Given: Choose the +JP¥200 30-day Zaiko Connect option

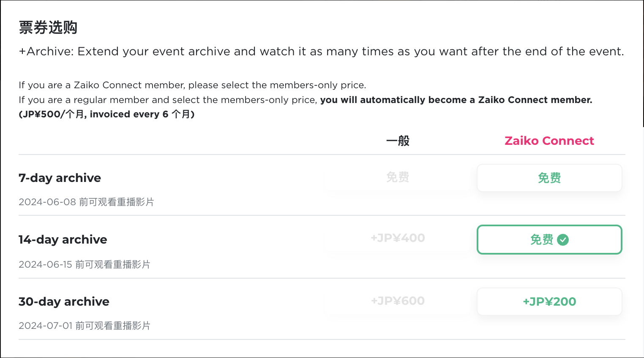Looking at the screenshot, I should 549,301.
